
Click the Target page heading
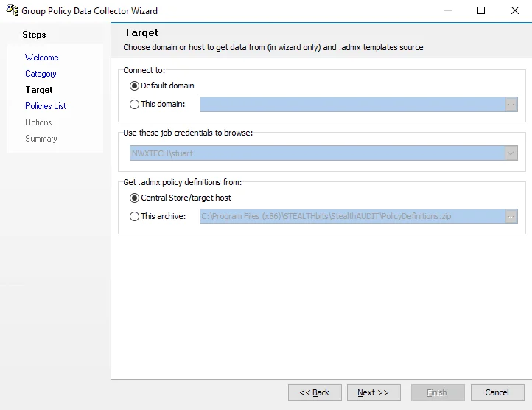click(141, 32)
